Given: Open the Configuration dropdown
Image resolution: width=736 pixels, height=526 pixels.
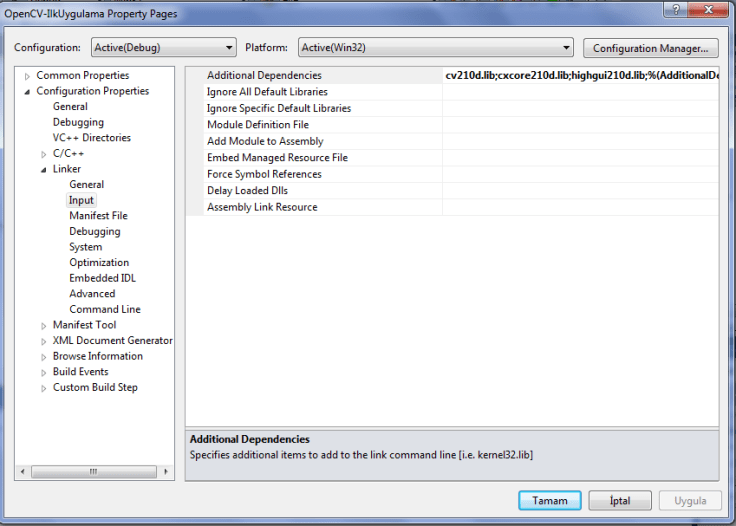Looking at the screenshot, I should (x=163, y=48).
